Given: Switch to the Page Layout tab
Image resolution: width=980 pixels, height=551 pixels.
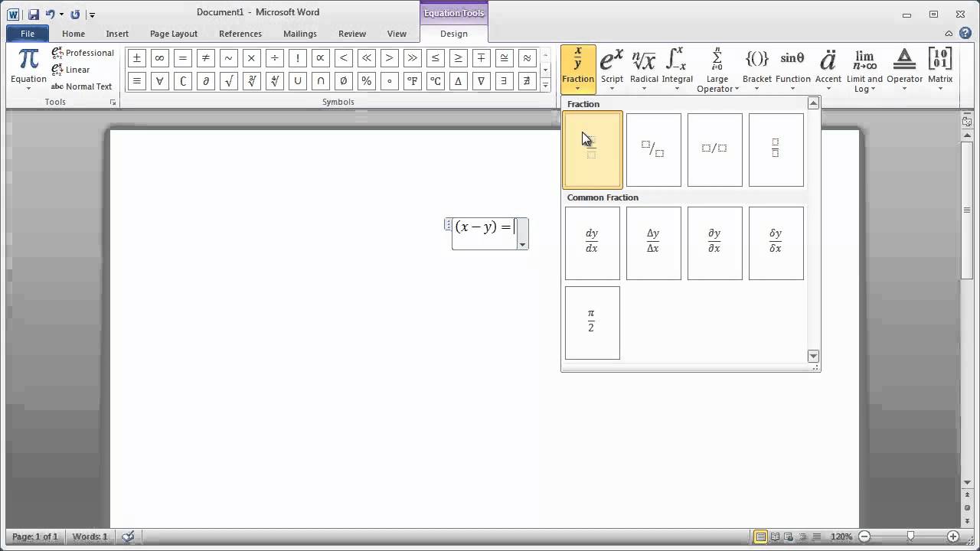Looking at the screenshot, I should click(174, 34).
